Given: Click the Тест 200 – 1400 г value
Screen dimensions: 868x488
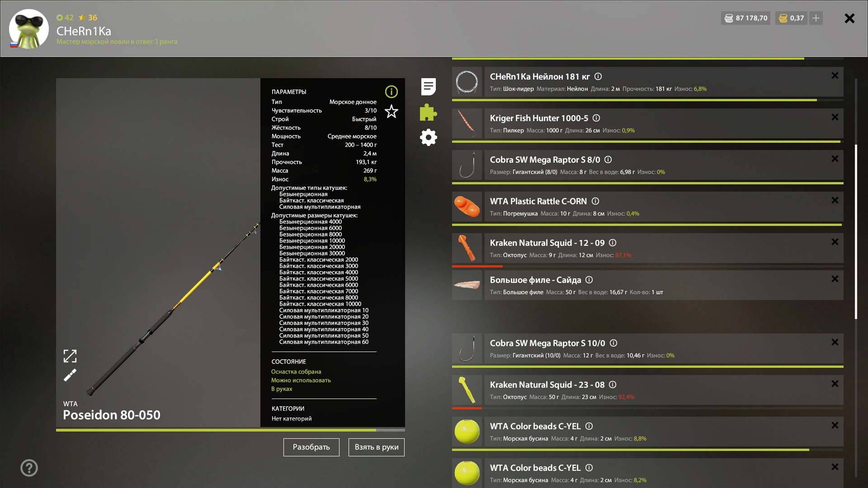Looking at the screenshot, I should click(x=360, y=145).
